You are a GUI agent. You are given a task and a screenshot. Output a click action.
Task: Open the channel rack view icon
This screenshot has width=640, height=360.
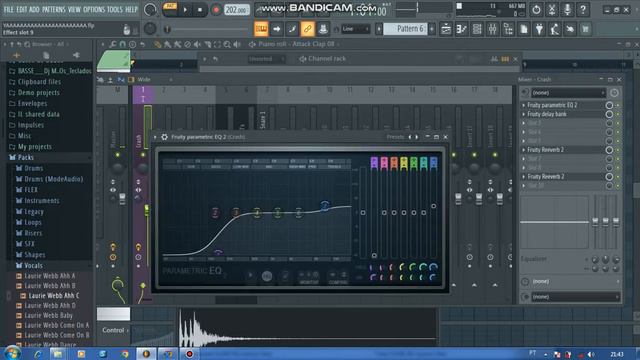pyautogui.click(x=477, y=29)
